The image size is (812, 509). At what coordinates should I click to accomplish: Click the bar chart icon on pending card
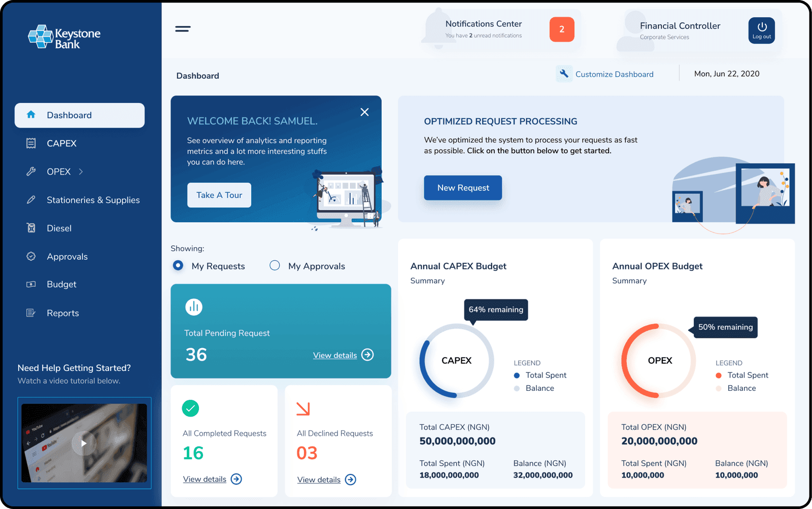click(x=194, y=307)
